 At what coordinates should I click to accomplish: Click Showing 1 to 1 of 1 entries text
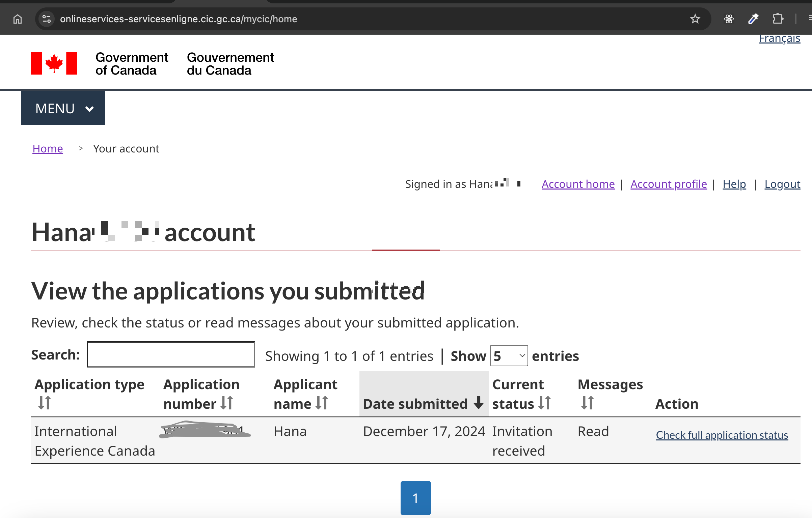(x=349, y=356)
